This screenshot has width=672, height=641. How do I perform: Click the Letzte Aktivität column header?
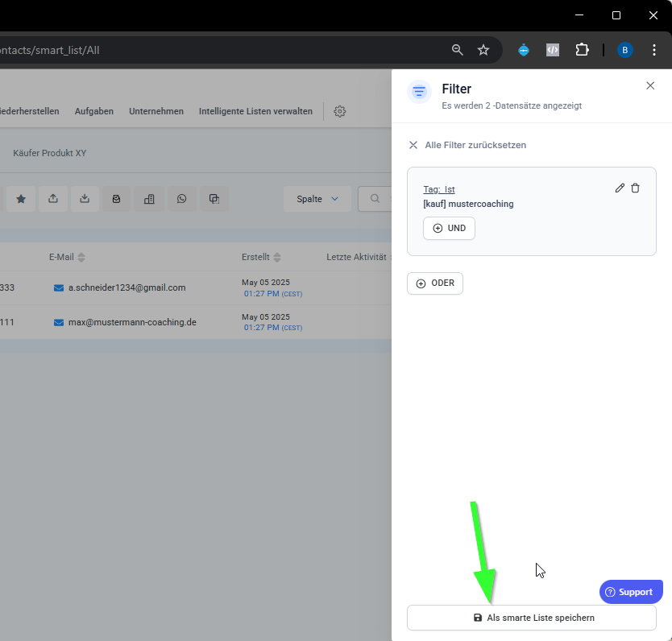[356, 257]
